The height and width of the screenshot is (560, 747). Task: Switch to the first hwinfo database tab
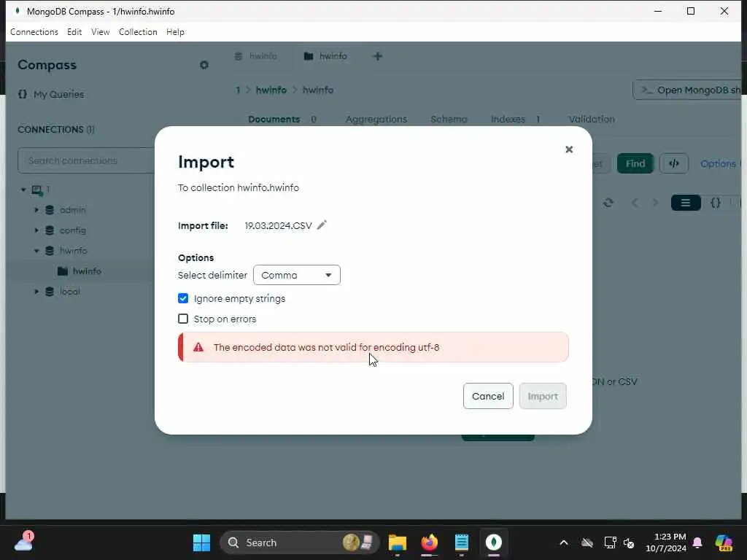pyautogui.click(x=256, y=56)
